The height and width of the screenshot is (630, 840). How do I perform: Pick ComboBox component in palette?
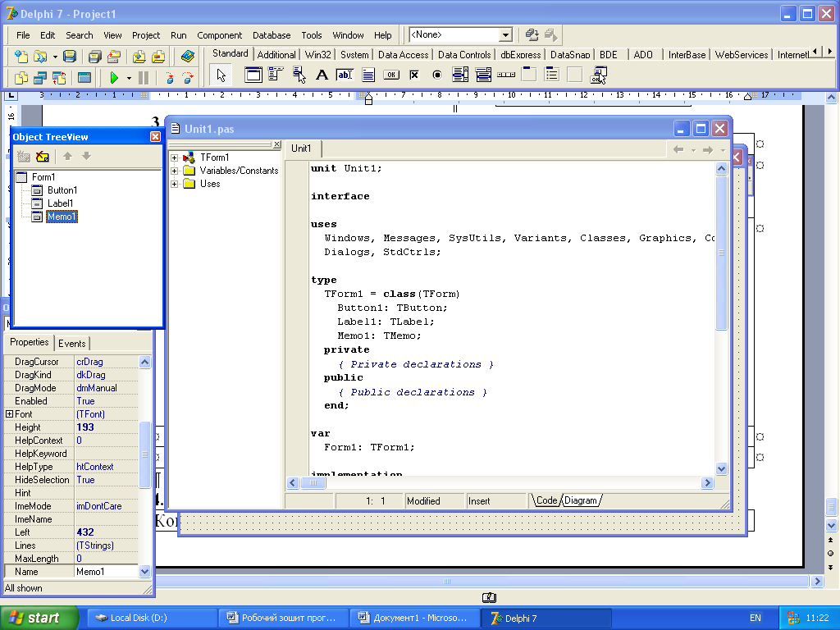[483, 75]
